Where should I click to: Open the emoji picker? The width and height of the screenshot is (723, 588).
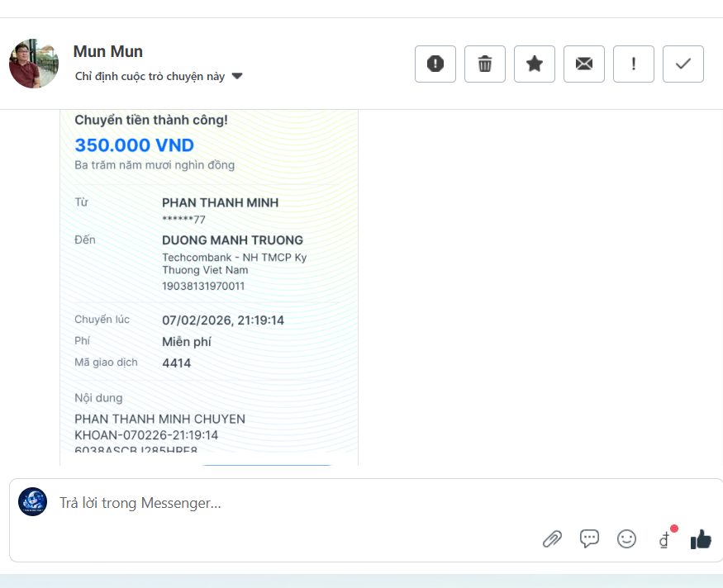(x=626, y=538)
